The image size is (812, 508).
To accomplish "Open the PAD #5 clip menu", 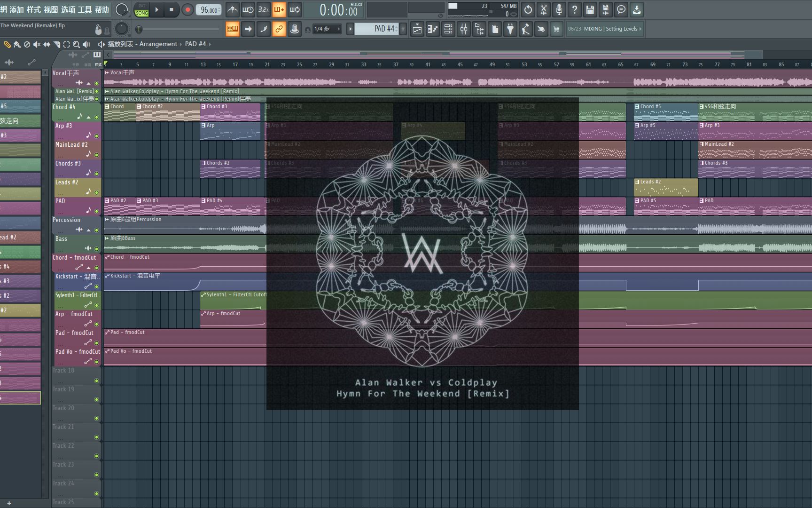I will pos(637,201).
